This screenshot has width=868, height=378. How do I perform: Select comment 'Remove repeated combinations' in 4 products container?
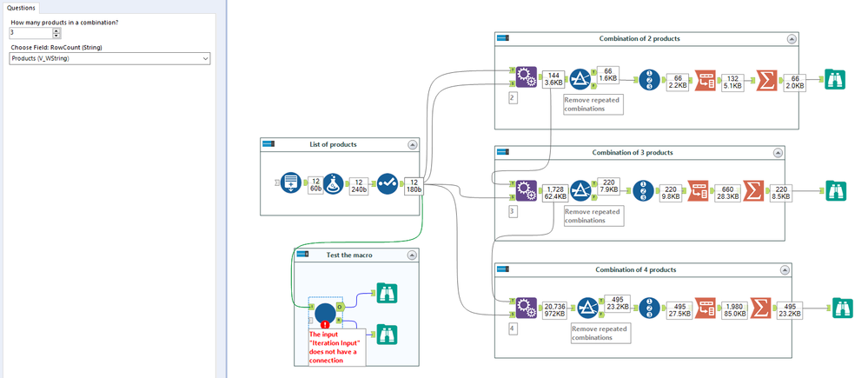coord(600,333)
